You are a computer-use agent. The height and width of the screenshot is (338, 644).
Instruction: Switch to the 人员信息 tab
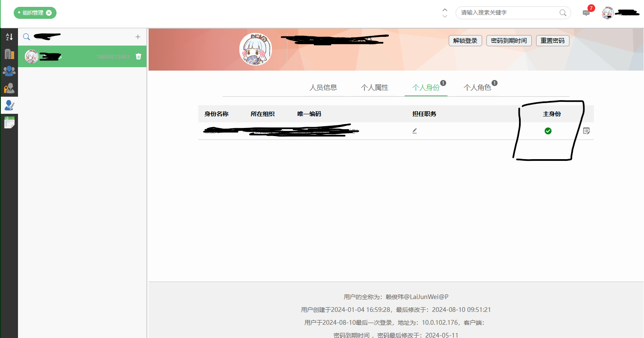point(324,87)
